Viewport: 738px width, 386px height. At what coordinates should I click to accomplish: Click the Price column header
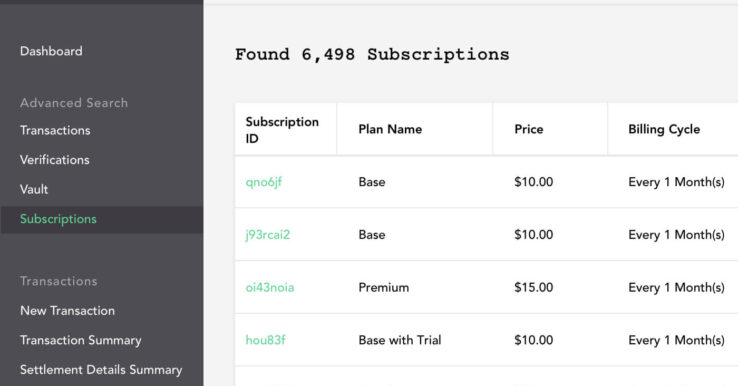point(529,129)
